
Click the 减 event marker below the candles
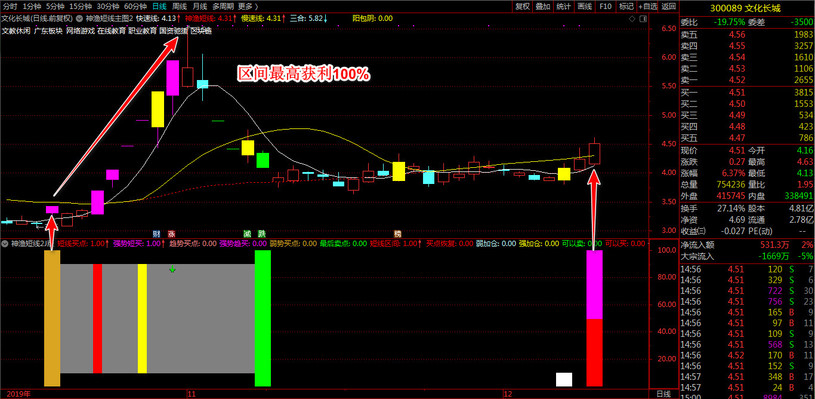point(247,233)
